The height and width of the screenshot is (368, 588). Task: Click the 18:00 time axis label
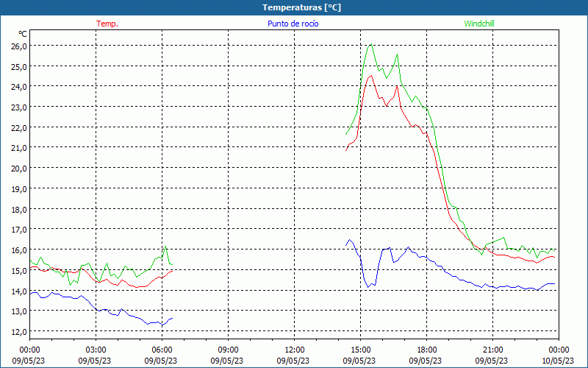(x=427, y=350)
